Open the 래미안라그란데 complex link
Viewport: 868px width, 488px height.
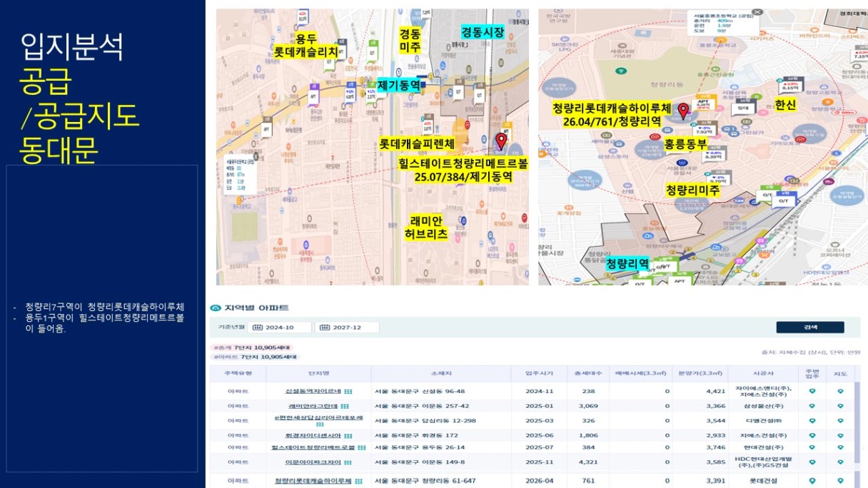point(314,405)
